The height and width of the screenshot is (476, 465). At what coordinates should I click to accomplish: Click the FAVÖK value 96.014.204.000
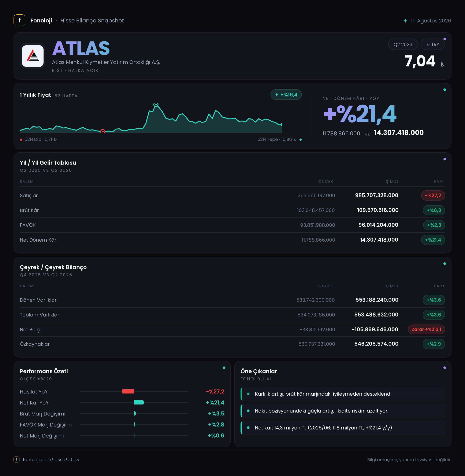(x=378, y=225)
